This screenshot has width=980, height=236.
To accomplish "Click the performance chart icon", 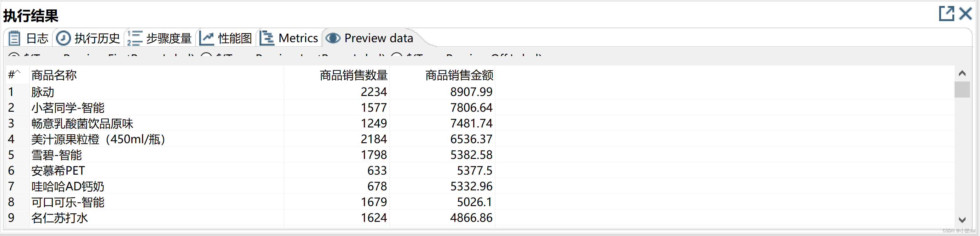I will (x=207, y=38).
